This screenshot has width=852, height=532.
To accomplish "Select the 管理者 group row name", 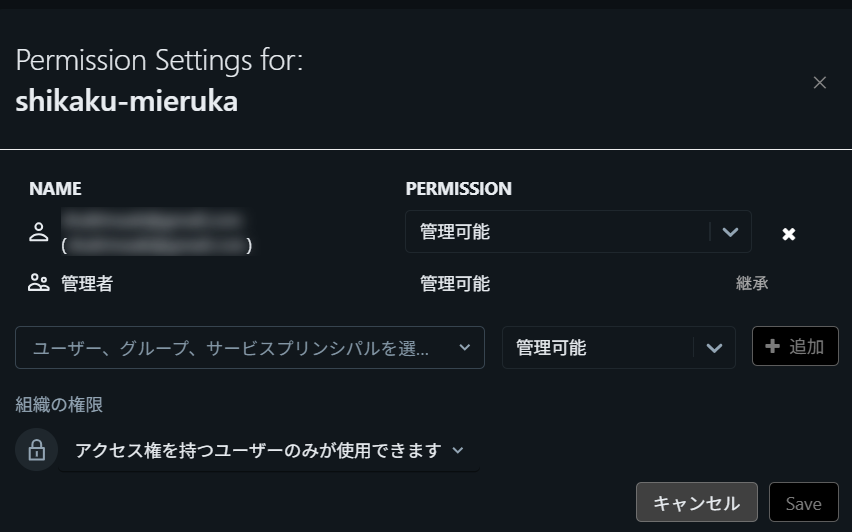I will pos(87,284).
